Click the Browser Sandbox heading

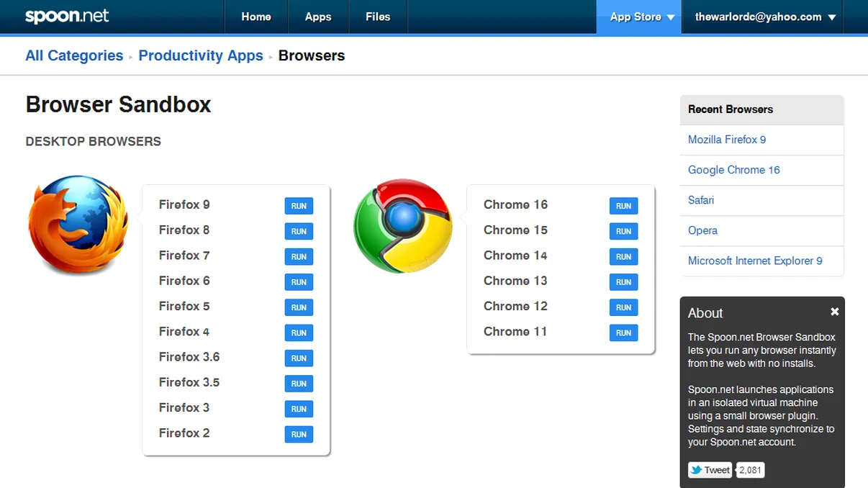[x=118, y=104]
